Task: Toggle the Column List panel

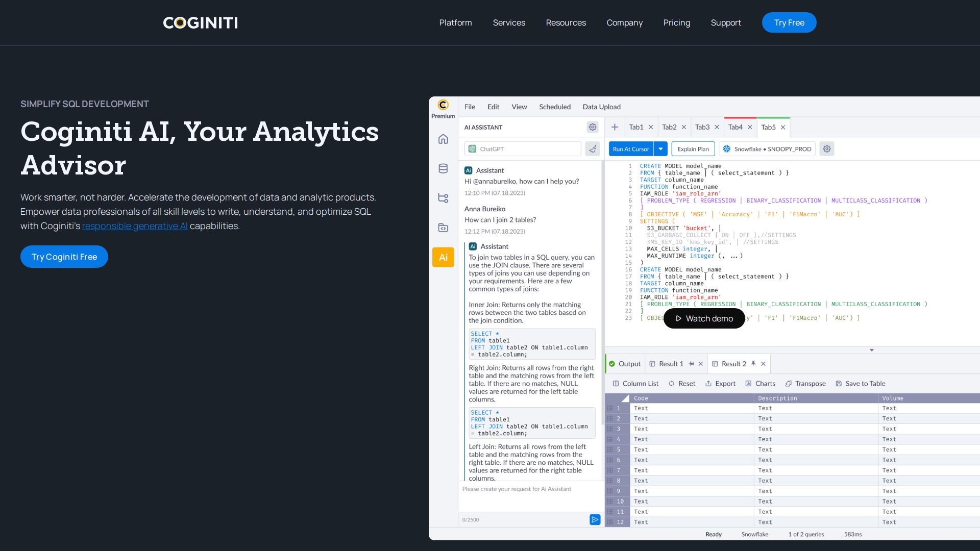Action: coord(635,384)
